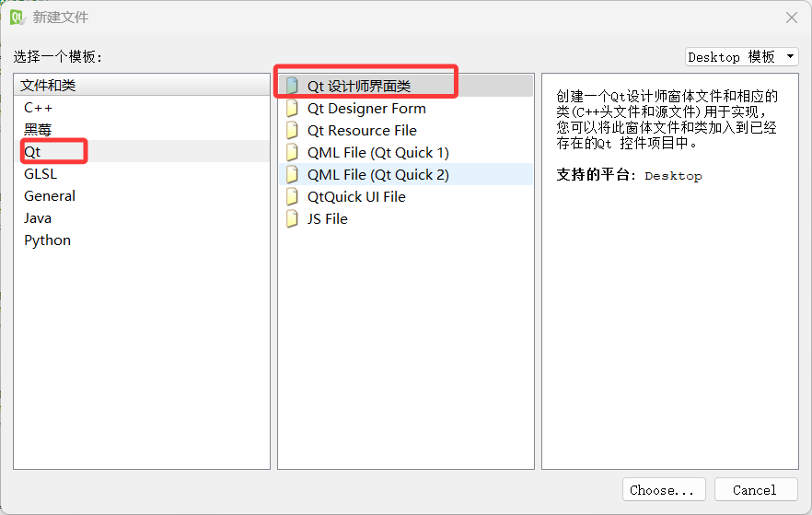This screenshot has width=812, height=515.
Task: Select the Qt category
Action: (142, 151)
